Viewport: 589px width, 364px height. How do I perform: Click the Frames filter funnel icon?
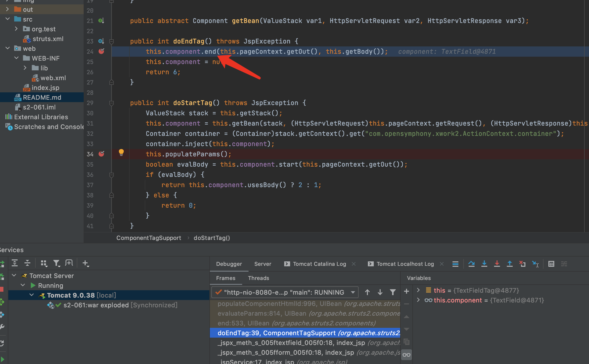[393, 292]
